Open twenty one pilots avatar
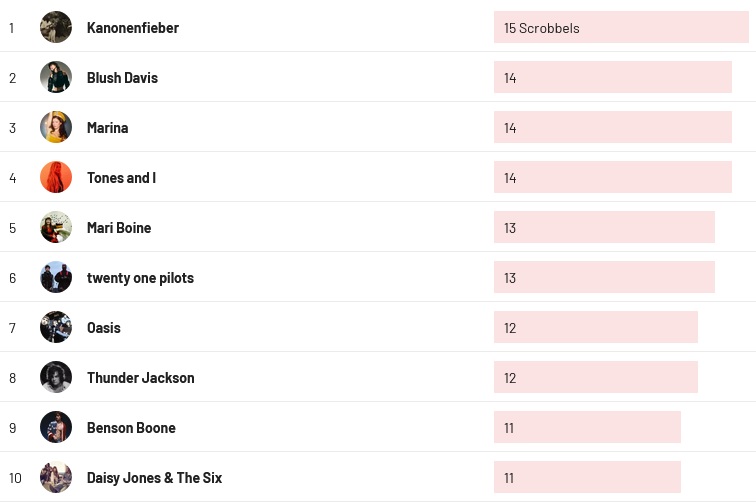 coord(56,277)
